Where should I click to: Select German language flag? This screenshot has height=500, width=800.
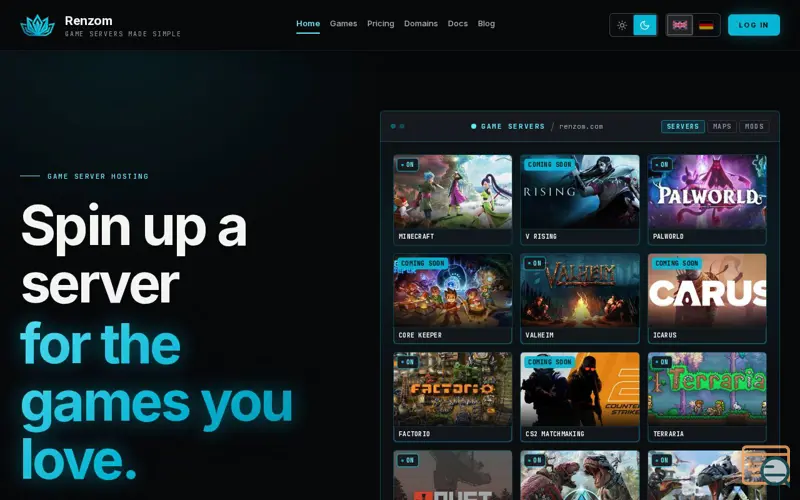[706, 25]
